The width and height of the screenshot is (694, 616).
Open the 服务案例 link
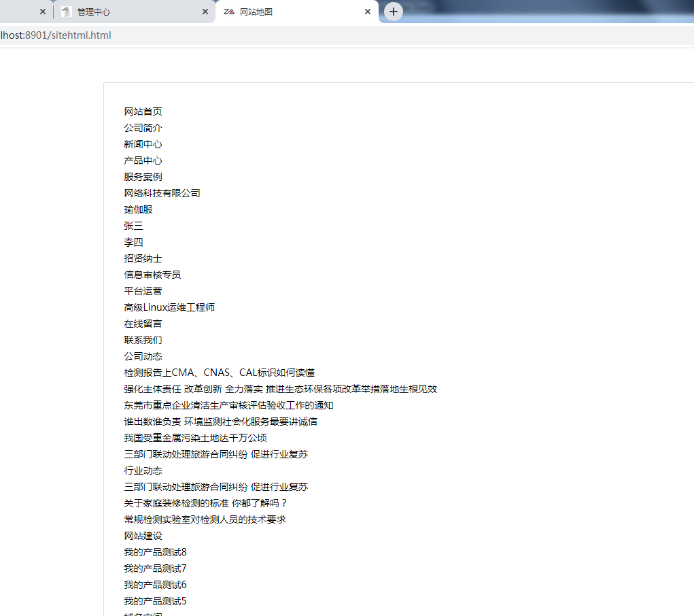(143, 177)
